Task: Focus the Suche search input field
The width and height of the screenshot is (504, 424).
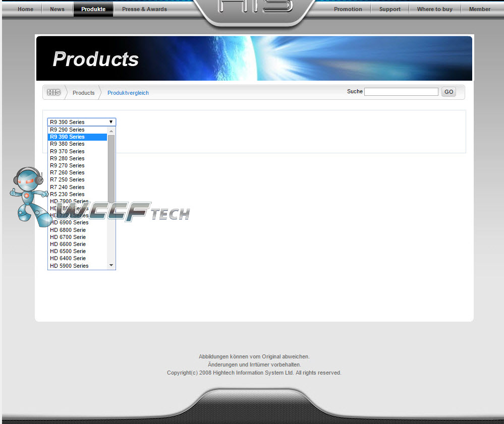Action: click(x=401, y=92)
